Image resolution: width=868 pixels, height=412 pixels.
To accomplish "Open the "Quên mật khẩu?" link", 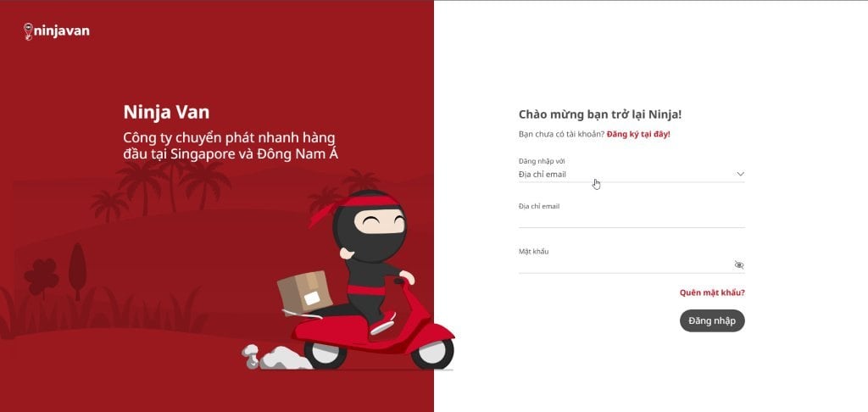I will (x=712, y=292).
